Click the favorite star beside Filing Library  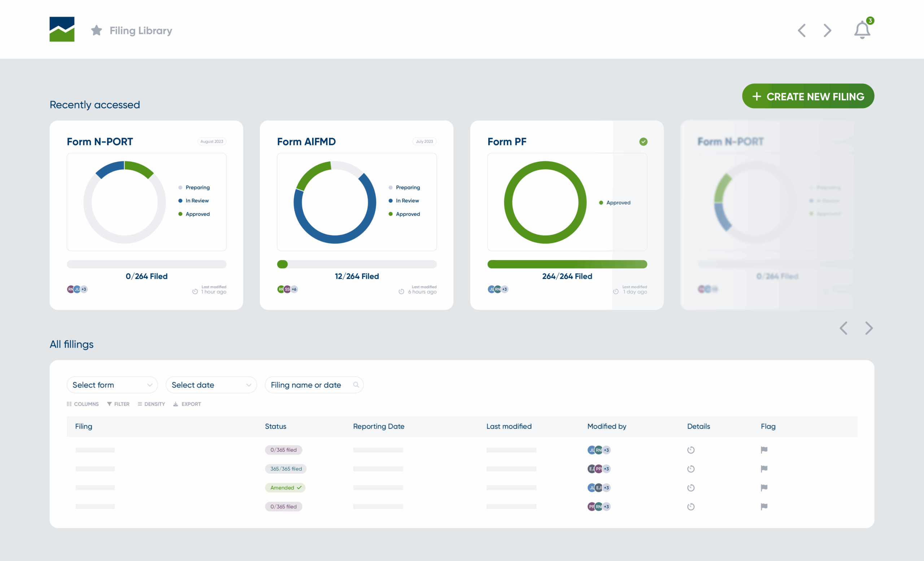click(96, 30)
